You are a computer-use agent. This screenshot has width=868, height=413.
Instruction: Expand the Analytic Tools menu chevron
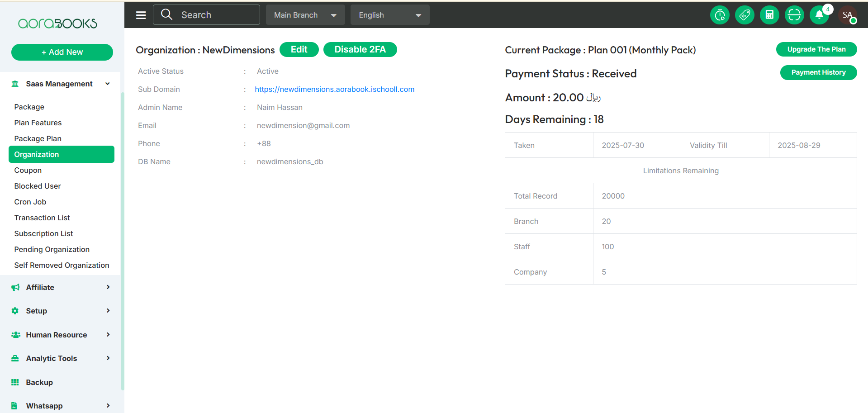(x=108, y=358)
